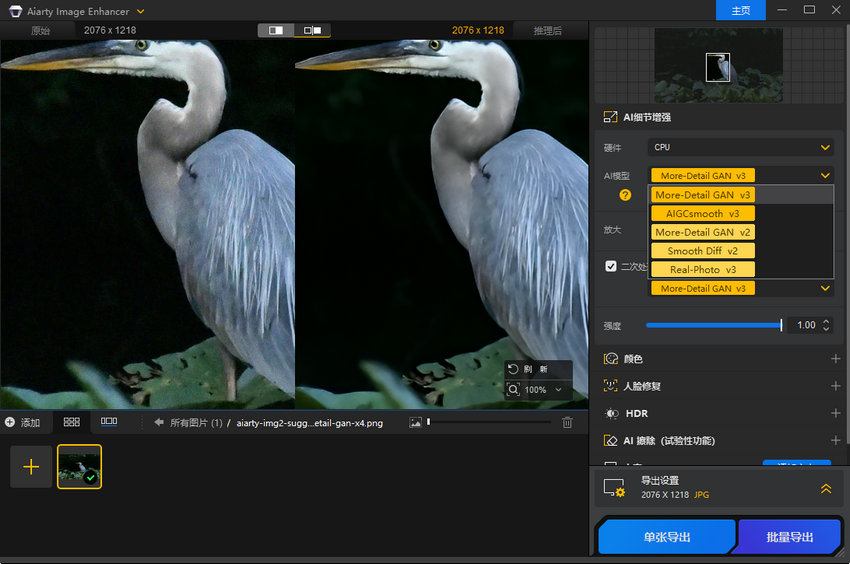Expand the 颜色 color section
This screenshot has width=850, height=564.
pos(835,358)
